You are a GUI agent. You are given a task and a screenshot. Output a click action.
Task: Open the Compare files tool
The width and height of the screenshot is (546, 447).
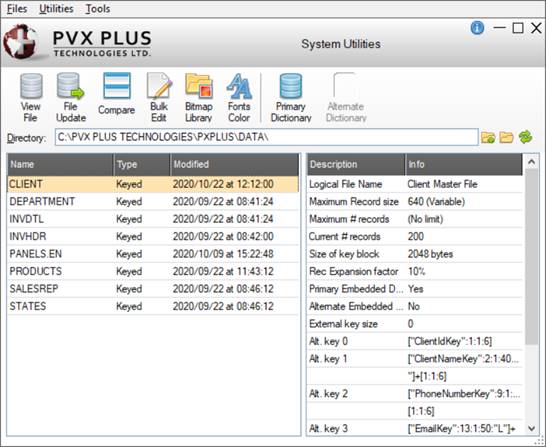coord(116,94)
